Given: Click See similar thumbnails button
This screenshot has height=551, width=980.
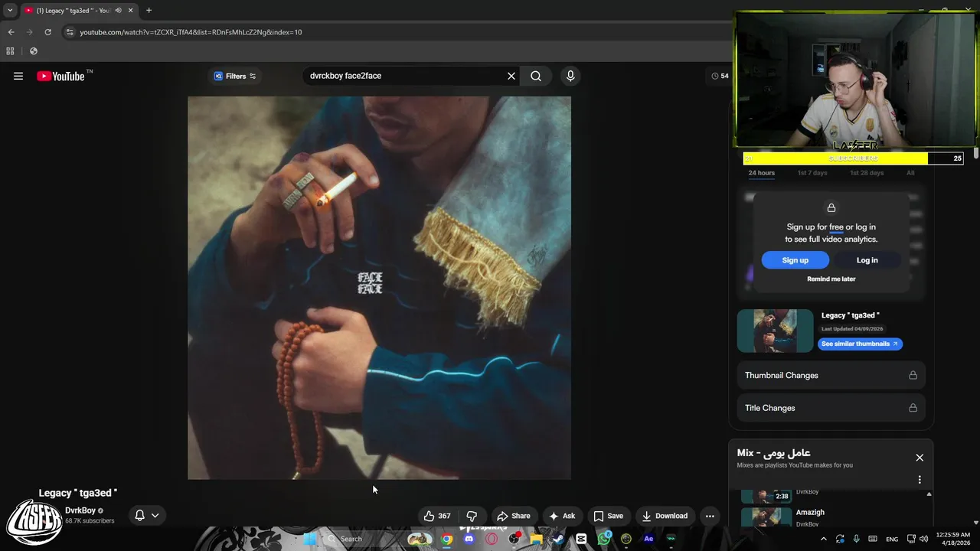Looking at the screenshot, I should click(860, 344).
